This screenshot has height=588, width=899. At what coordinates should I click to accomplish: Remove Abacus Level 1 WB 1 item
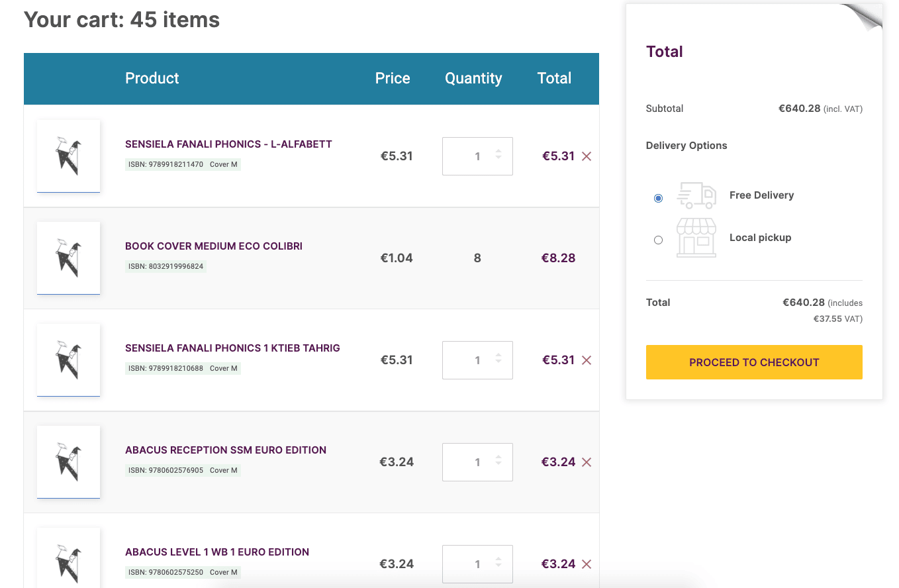pyautogui.click(x=586, y=564)
